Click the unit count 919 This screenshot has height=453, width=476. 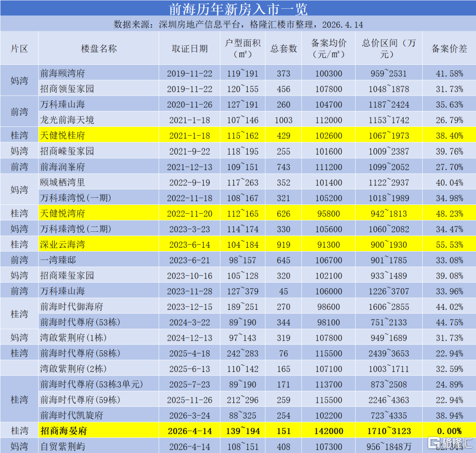283,245
